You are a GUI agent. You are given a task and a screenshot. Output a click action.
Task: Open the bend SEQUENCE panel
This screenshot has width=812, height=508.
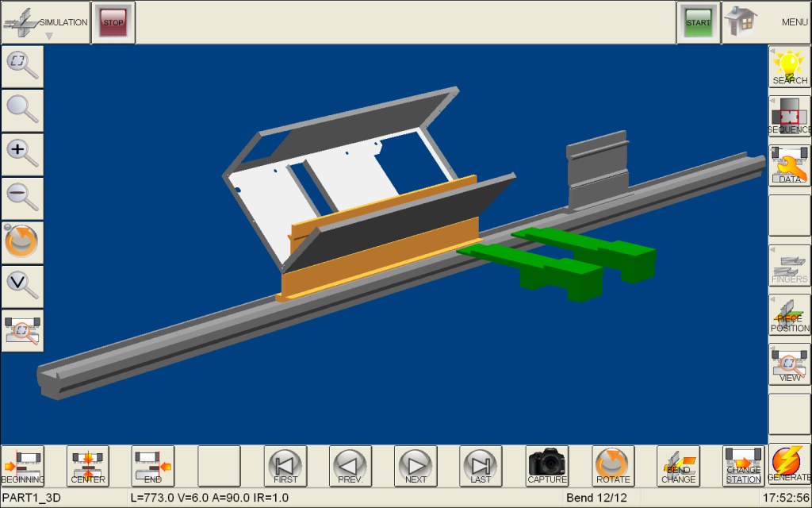tap(790, 116)
